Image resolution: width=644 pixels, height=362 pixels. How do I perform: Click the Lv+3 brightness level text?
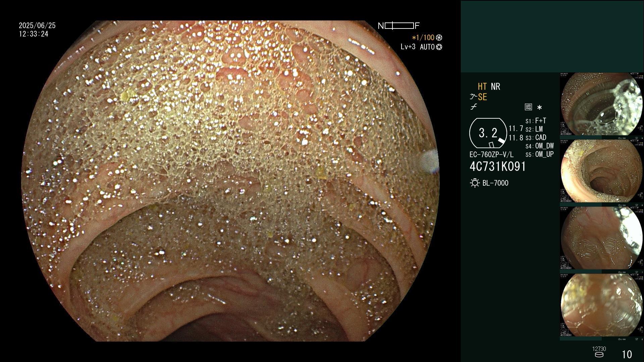coord(408,47)
